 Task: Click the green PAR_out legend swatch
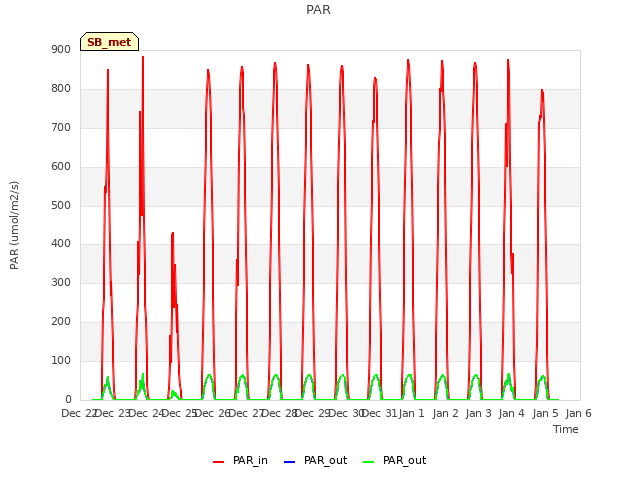(x=369, y=462)
